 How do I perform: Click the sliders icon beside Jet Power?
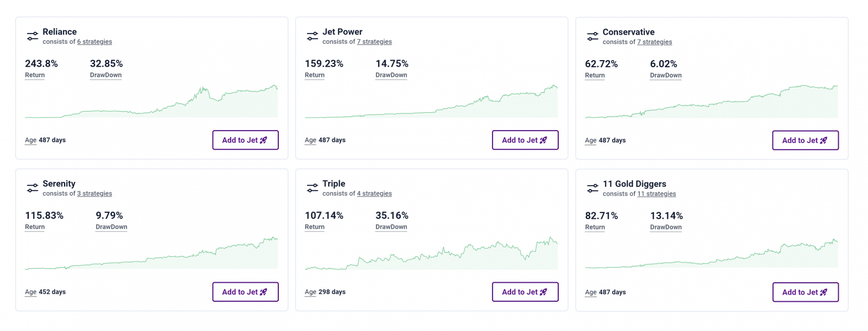(312, 36)
